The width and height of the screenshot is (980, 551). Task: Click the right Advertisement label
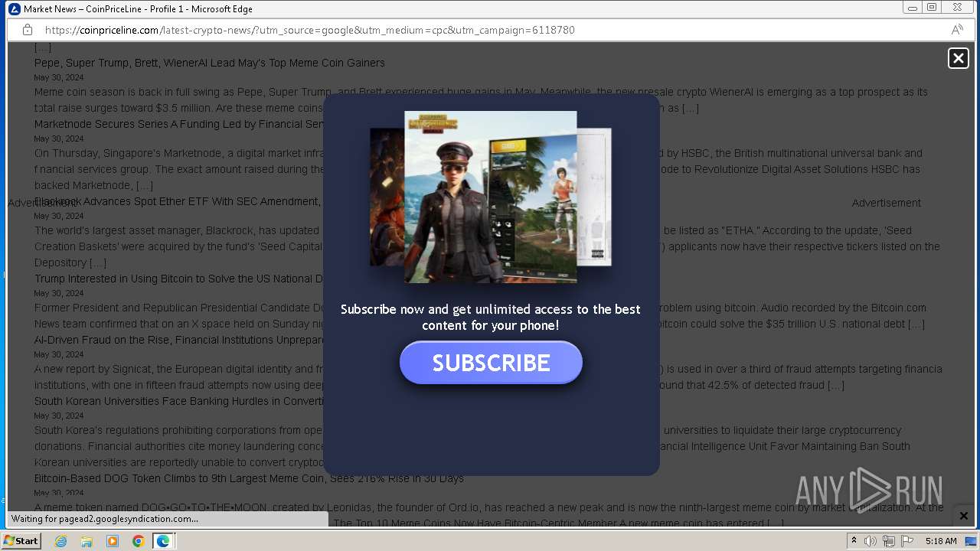click(887, 203)
